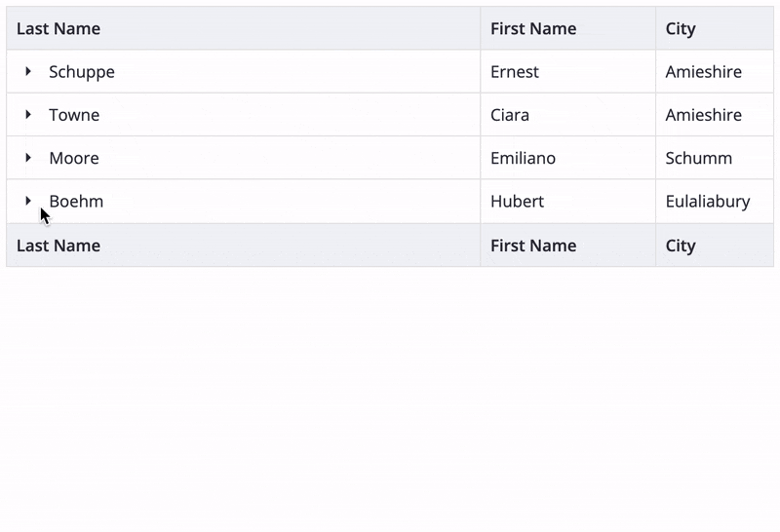Viewport: 780px width, 532px height.
Task: Click the Ciara first name cell
Action: coord(568,115)
